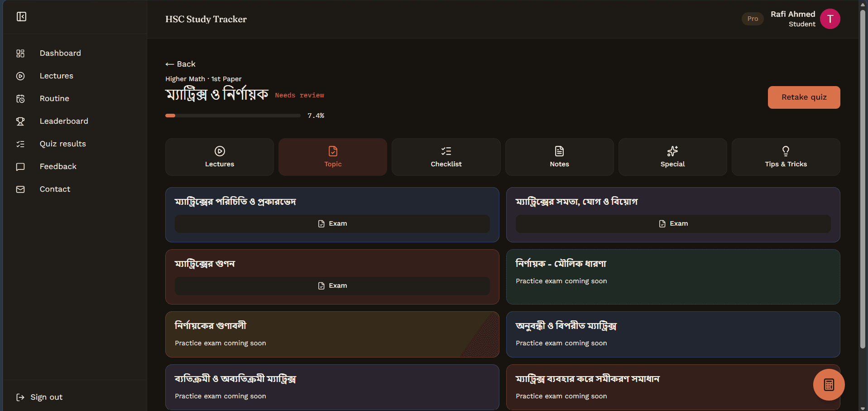Click the Lectures play icon in sidebar
This screenshot has width=868, height=411.
[20, 76]
